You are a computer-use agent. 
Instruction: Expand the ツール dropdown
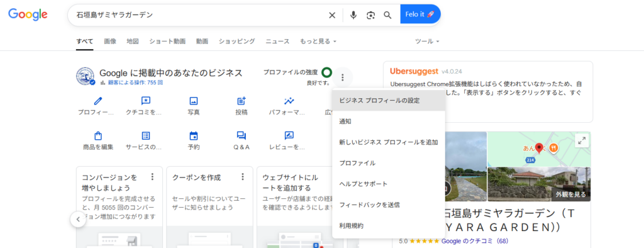(x=427, y=41)
